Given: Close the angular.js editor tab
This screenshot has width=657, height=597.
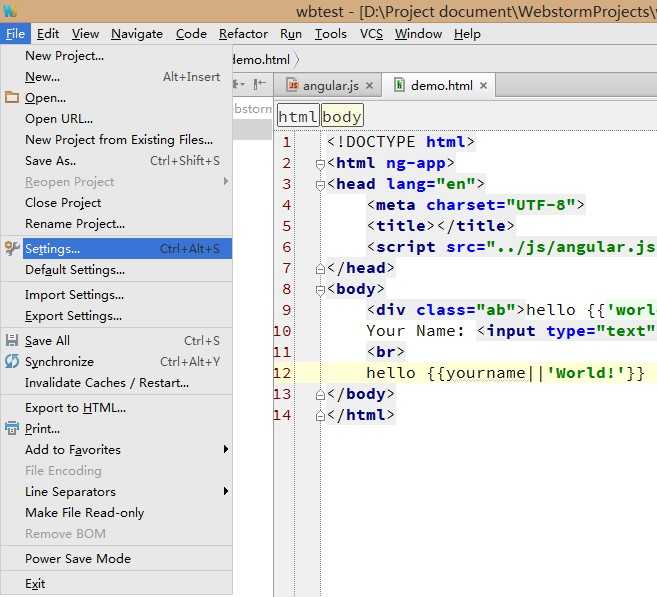Looking at the screenshot, I should point(369,85).
